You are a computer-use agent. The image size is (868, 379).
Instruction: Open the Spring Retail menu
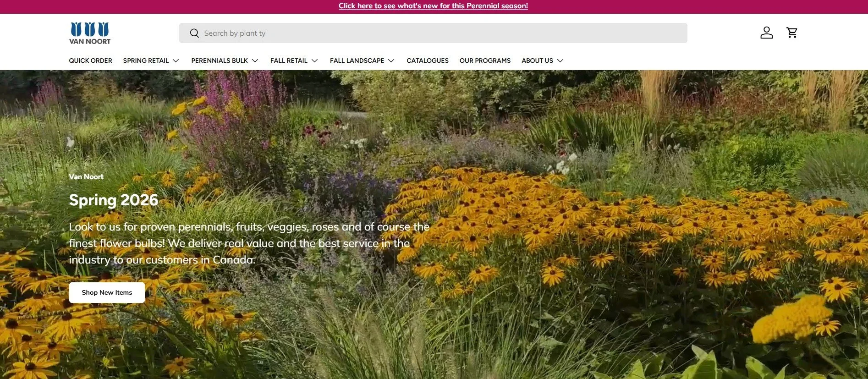click(x=146, y=60)
